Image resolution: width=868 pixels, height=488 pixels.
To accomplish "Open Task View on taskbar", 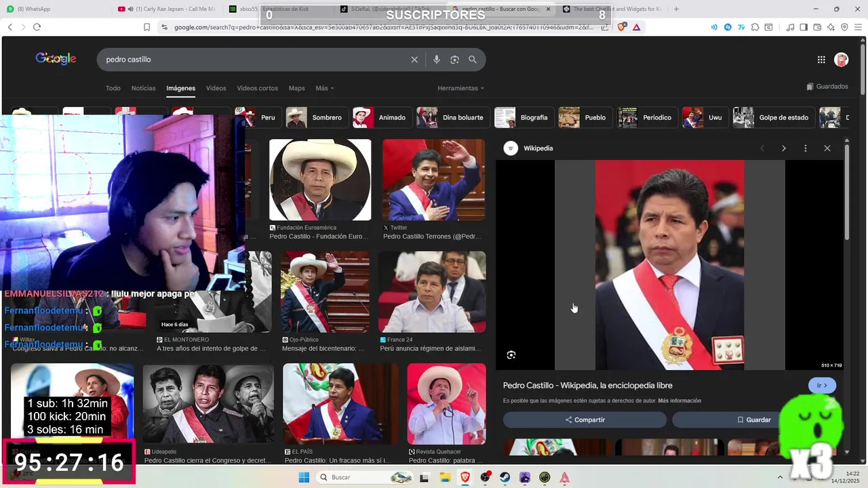I will [x=425, y=477].
